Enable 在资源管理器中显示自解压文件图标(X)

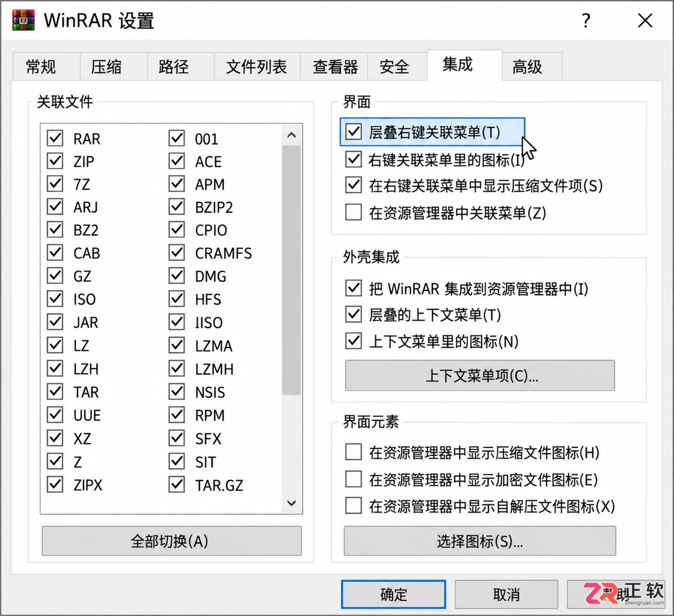[x=353, y=505]
